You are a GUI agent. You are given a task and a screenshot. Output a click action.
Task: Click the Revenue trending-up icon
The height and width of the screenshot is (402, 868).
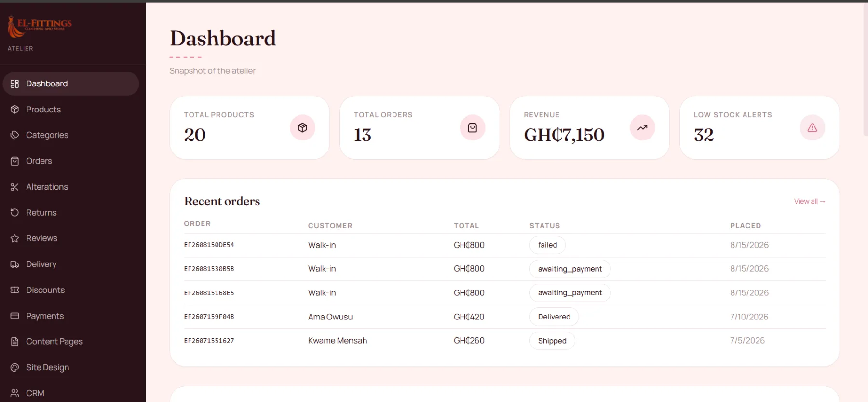[x=642, y=128]
